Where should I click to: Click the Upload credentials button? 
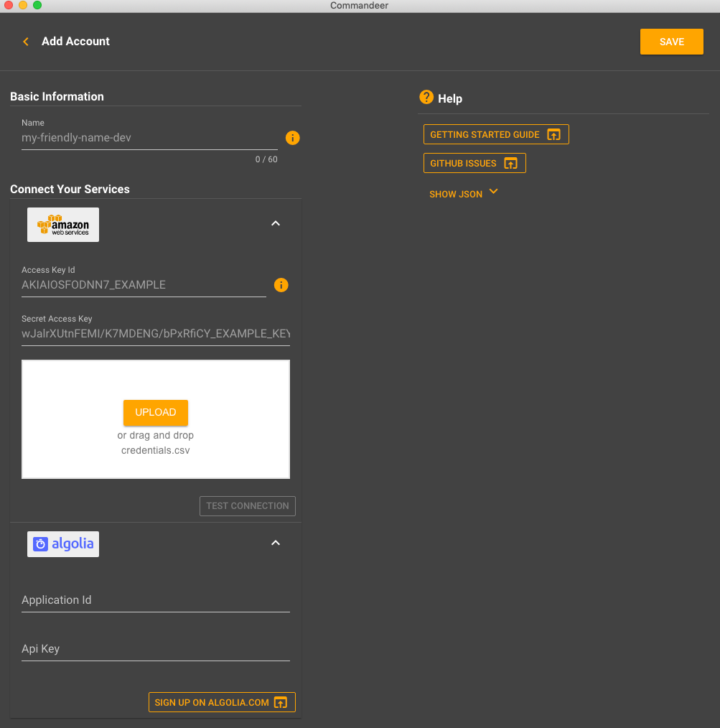[x=156, y=412]
